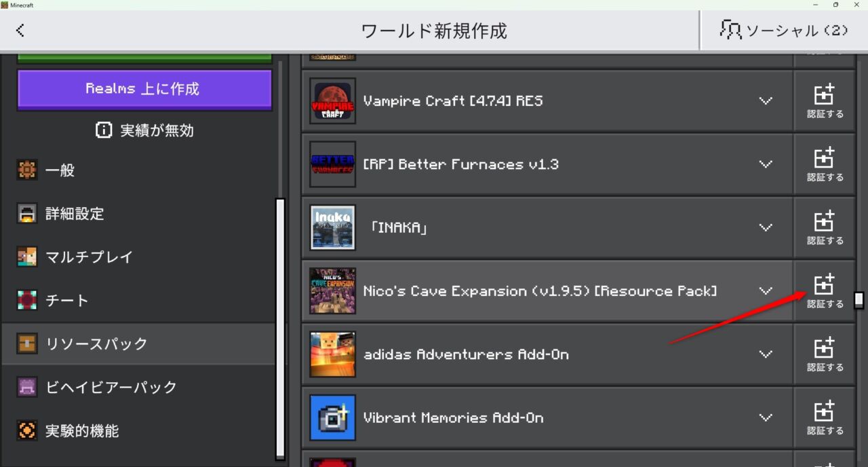Viewport: 868px width, 467px height.
Task: Activate Vibrant Memories with 認証する
Action: 825,417
